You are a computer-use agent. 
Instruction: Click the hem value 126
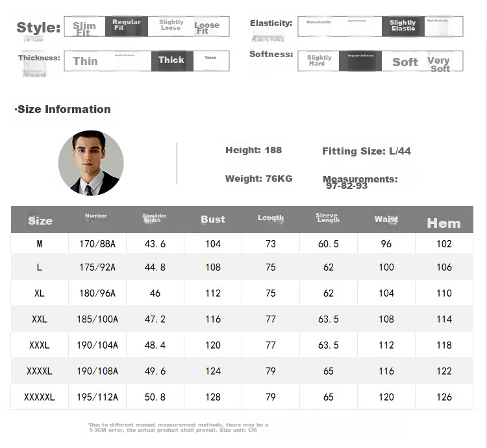pyautogui.click(x=444, y=397)
